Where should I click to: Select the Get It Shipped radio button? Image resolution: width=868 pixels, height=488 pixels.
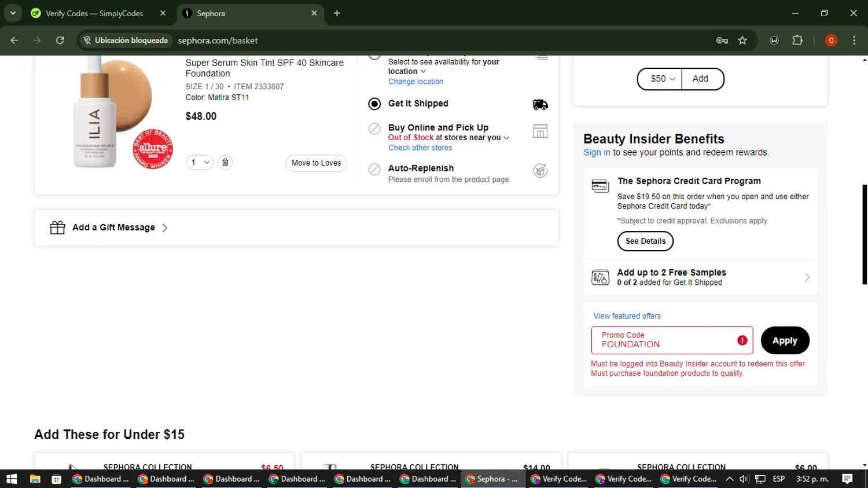click(x=374, y=104)
